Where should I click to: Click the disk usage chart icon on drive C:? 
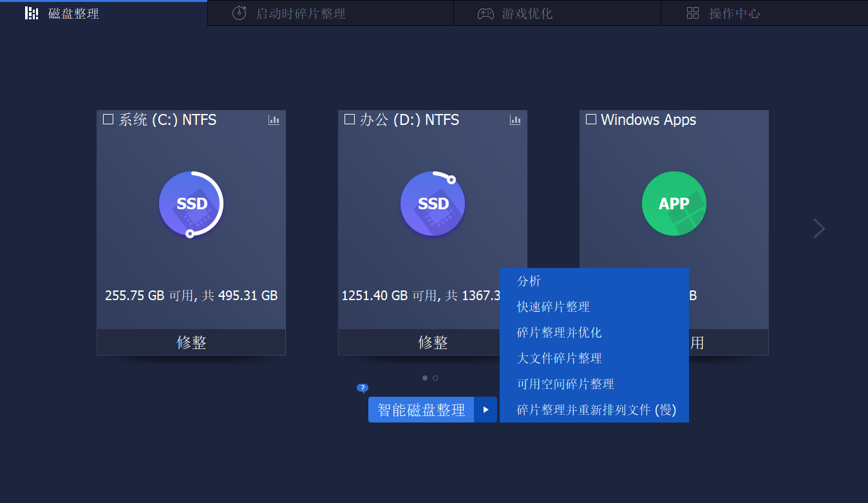coord(274,120)
